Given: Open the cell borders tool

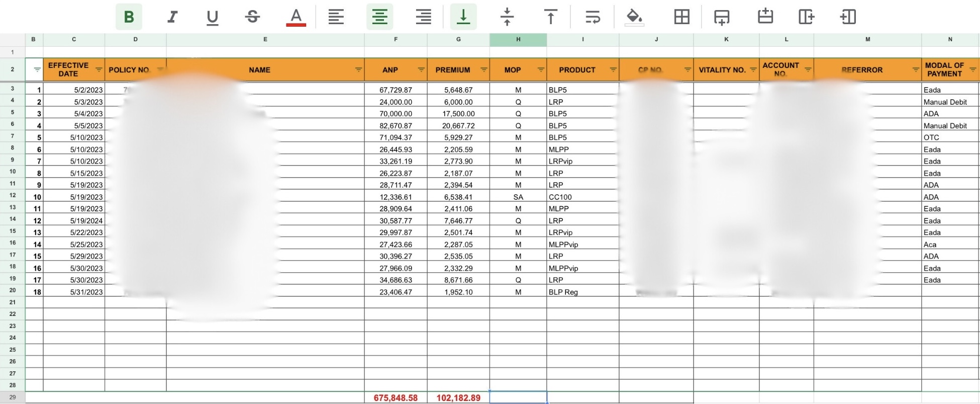Looking at the screenshot, I should coord(682,17).
